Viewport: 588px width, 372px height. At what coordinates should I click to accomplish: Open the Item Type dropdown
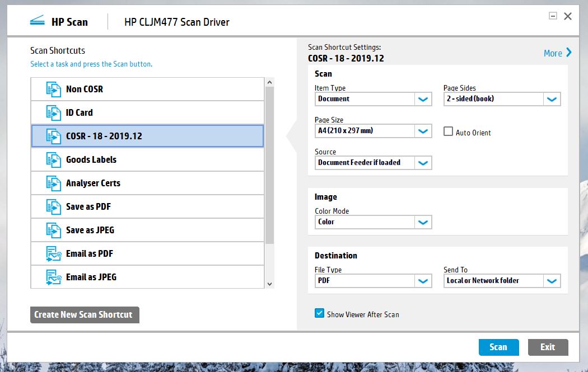click(x=373, y=99)
